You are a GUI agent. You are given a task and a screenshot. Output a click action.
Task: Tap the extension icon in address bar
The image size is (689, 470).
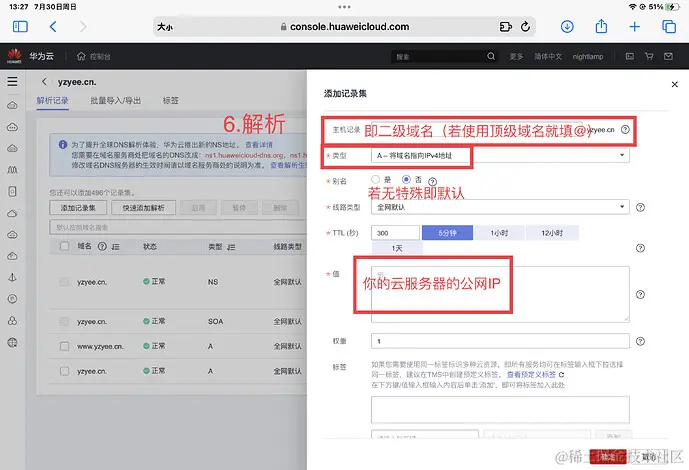(506, 27)
